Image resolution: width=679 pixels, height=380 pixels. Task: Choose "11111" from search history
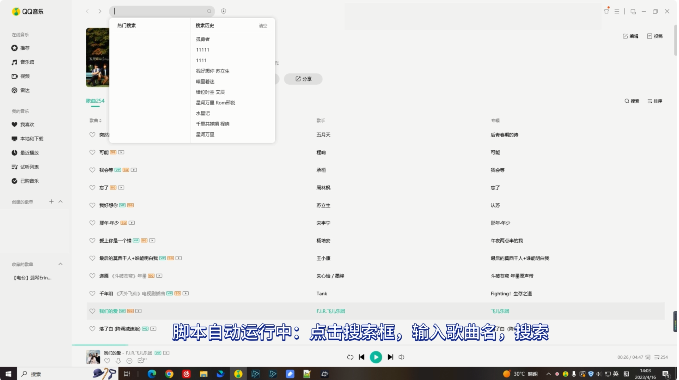coord(203,50)
